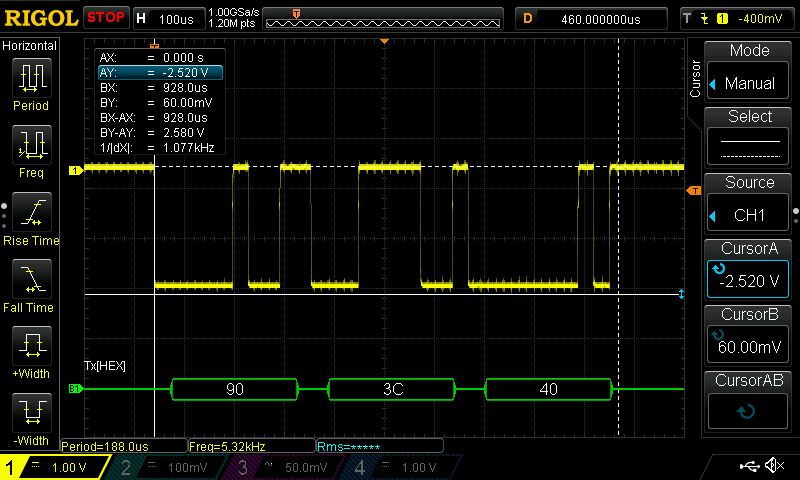This screenshot has height=480, width=800.
Task: Select the BX = 928.0us row
Action: 160,88
